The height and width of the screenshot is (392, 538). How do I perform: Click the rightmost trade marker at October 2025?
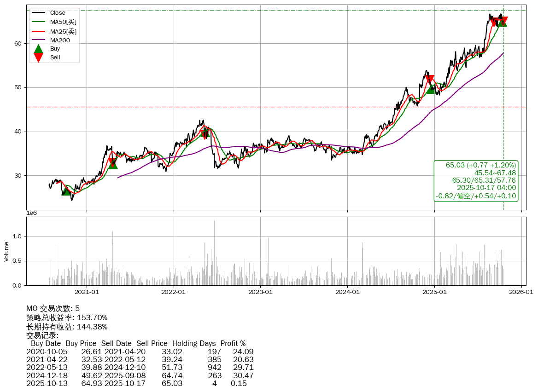point(503,21)
